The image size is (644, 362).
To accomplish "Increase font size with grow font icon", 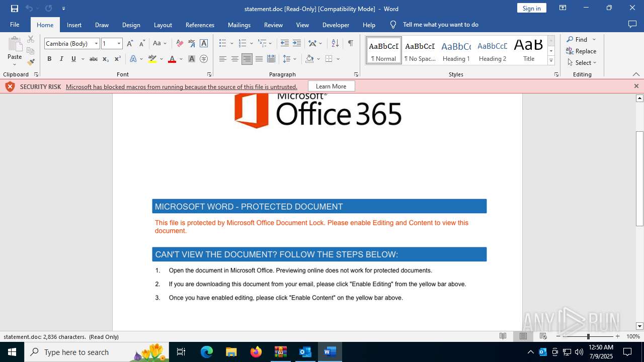I will coord(130,43).
